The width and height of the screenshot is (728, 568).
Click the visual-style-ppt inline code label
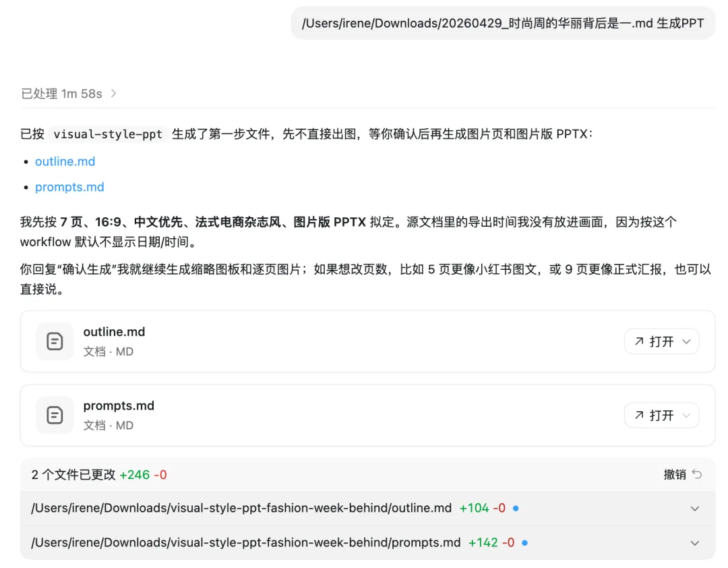pyautogui.click(x=108, y=134)
